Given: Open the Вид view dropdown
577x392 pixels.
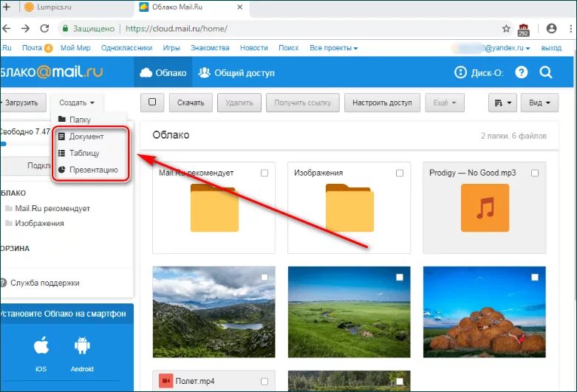Looking at the screenshot, I should pyautogui.click(x=539, y=103).
